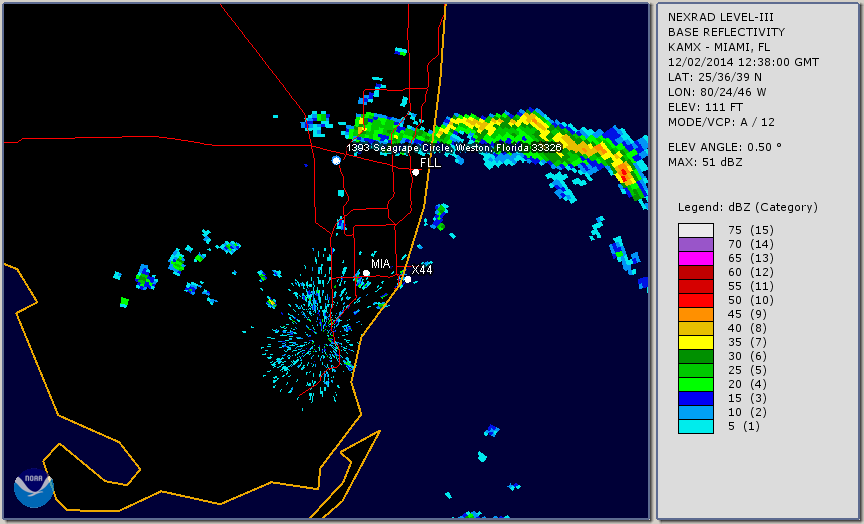Screen dimensions: 864x524
Task: Click the X44 location marker dot
Action: 407,279
